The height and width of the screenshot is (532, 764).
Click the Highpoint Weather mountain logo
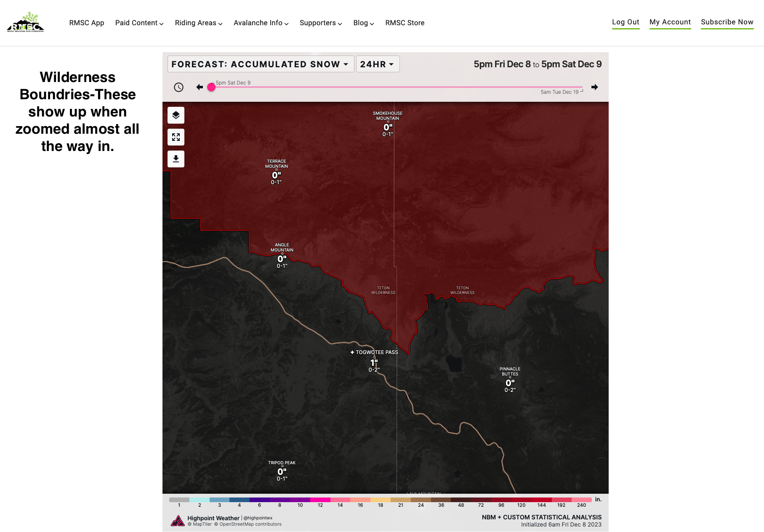178,520
